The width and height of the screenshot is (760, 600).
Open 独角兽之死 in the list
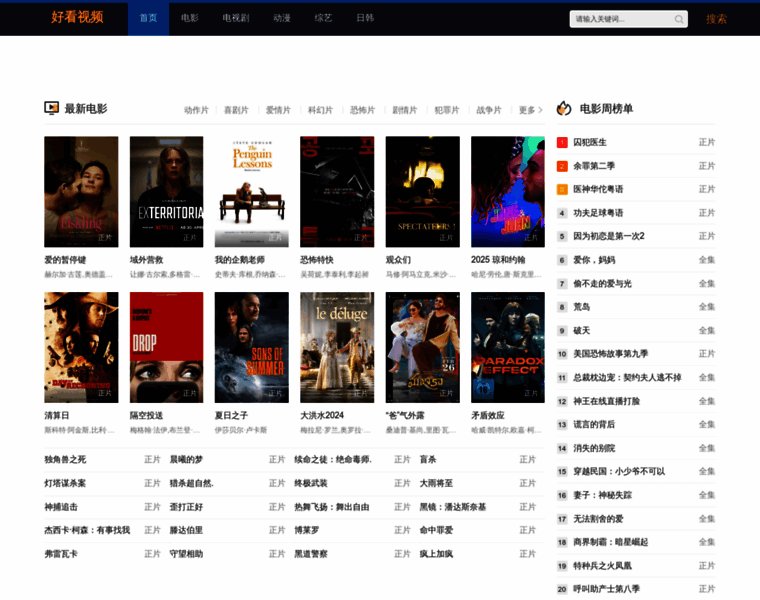[65, 459]
